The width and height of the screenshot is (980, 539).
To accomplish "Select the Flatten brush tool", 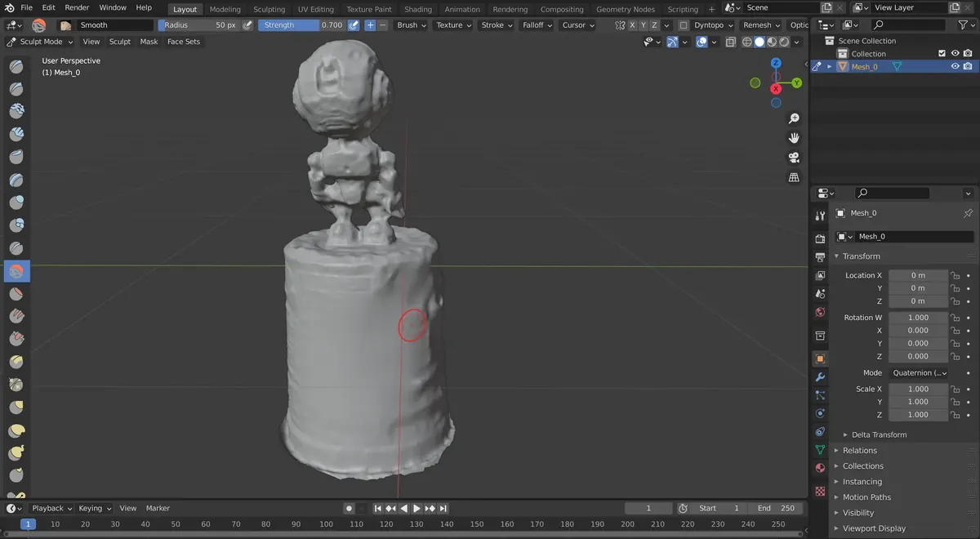I will [x=16, y=293].
